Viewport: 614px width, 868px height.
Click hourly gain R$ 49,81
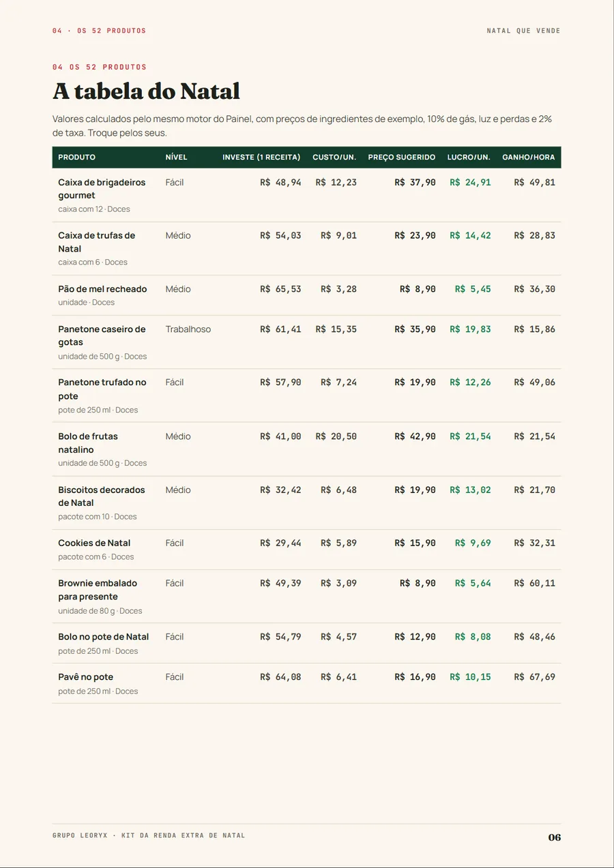pyautogui.click(x=535, y=183)
